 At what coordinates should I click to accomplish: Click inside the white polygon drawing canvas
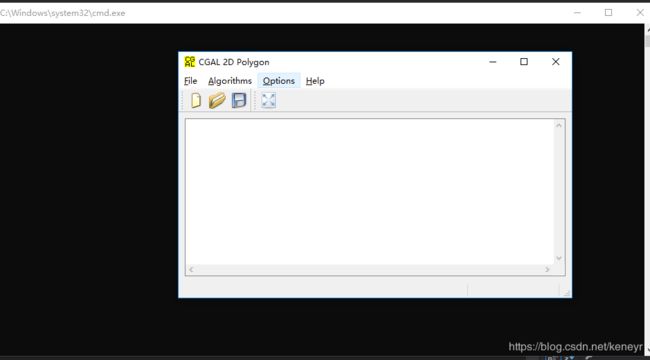(370, 192)
